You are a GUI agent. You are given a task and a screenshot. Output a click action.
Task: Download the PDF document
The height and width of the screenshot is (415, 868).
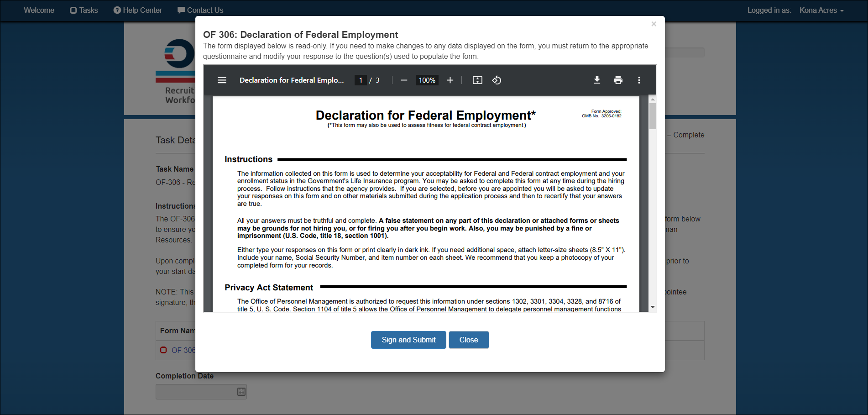tap(597, 80)
